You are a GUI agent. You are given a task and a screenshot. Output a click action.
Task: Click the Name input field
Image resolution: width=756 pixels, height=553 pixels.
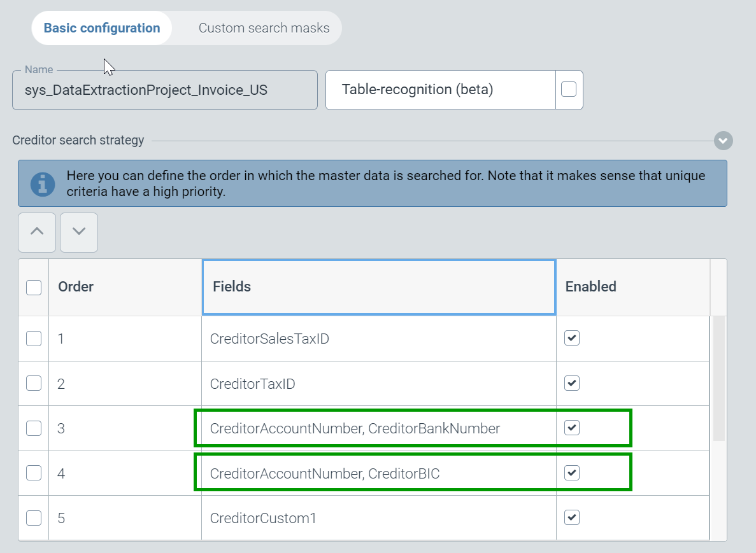164,90
